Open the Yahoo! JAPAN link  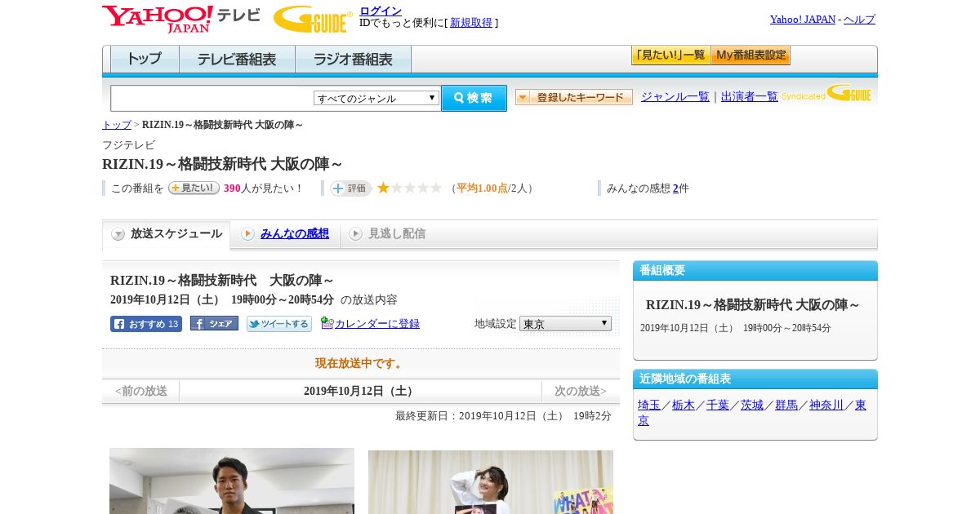click(803, 19)
